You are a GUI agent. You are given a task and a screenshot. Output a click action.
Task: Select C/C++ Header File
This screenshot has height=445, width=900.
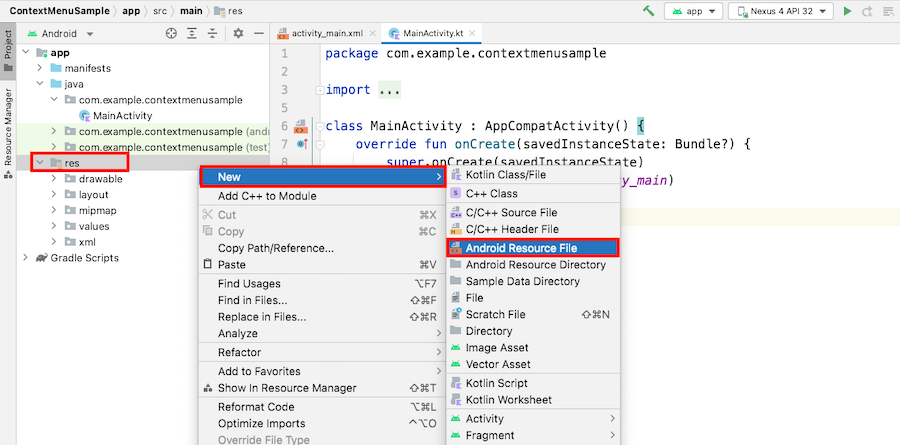tap(533, 229)
